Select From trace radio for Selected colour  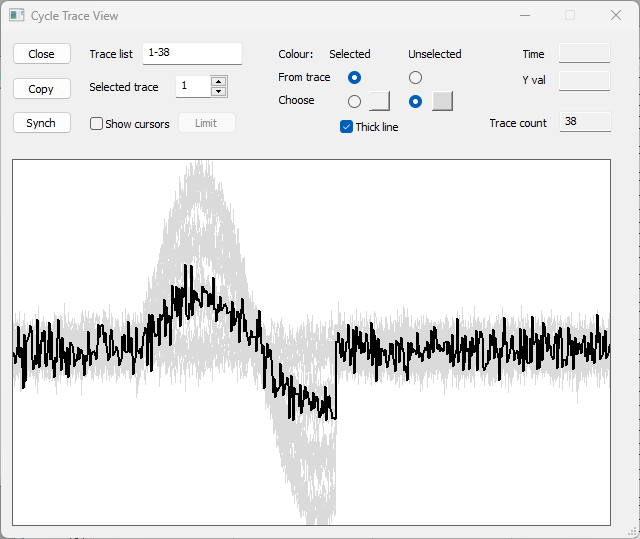pos(354,78)
